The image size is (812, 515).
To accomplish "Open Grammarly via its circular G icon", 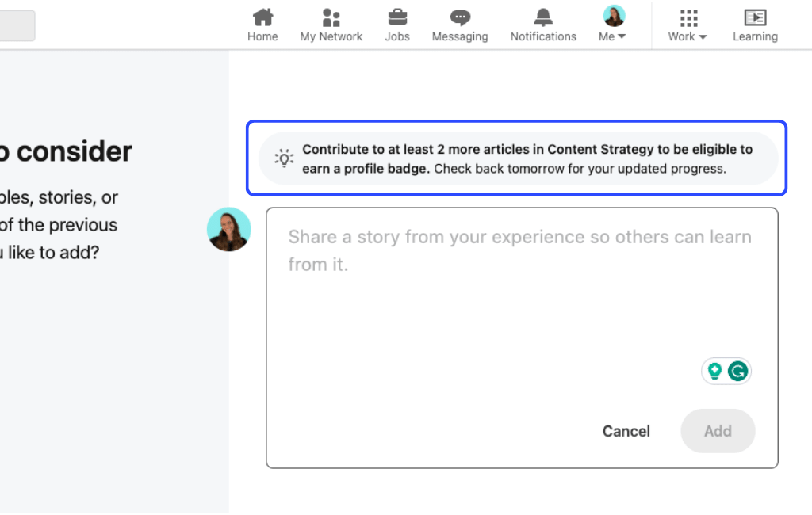I will click(x=737, y=371).
